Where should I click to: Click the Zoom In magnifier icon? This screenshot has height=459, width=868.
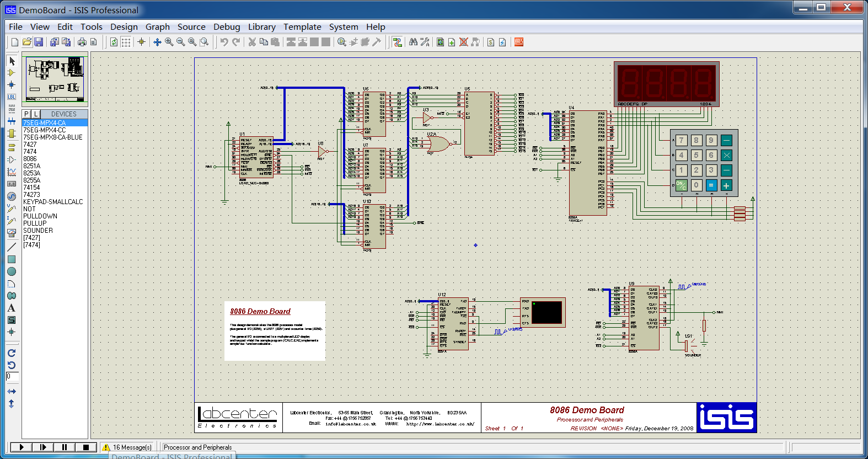(x=169, y=42)
